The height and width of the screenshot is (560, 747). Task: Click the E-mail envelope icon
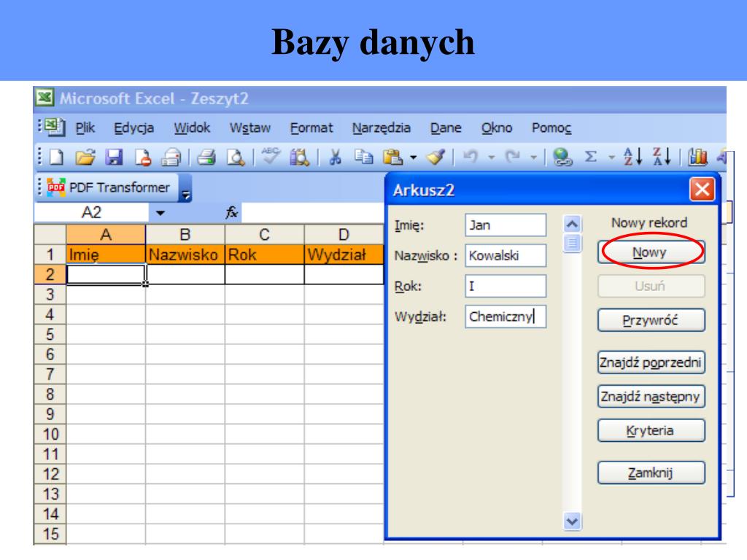[x=171, y=157]
